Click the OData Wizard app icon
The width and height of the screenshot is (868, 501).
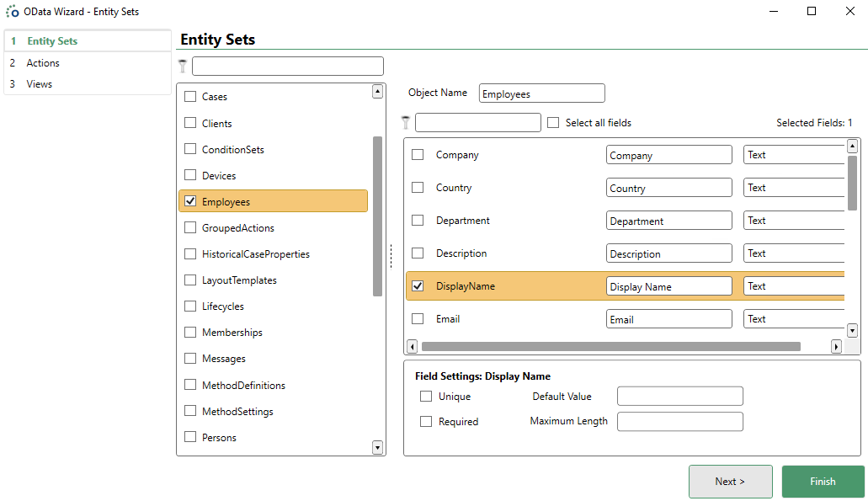click(12, 11)
